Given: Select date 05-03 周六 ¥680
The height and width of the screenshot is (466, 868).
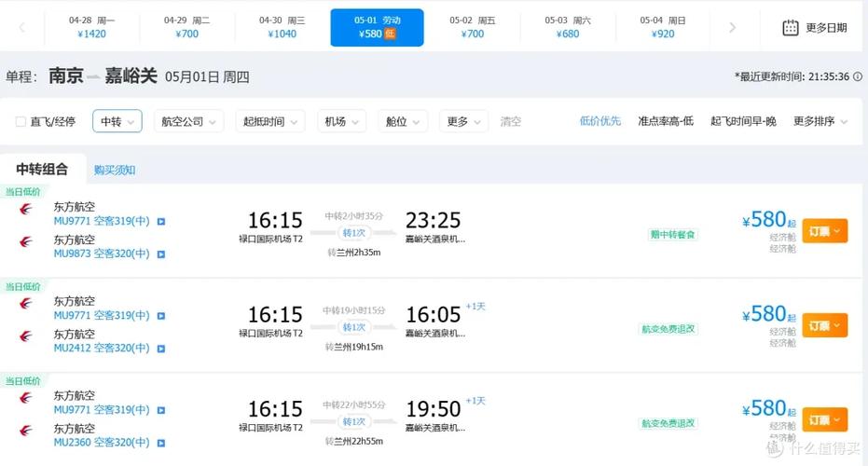Looking at the screenshot, I should 568,27.
